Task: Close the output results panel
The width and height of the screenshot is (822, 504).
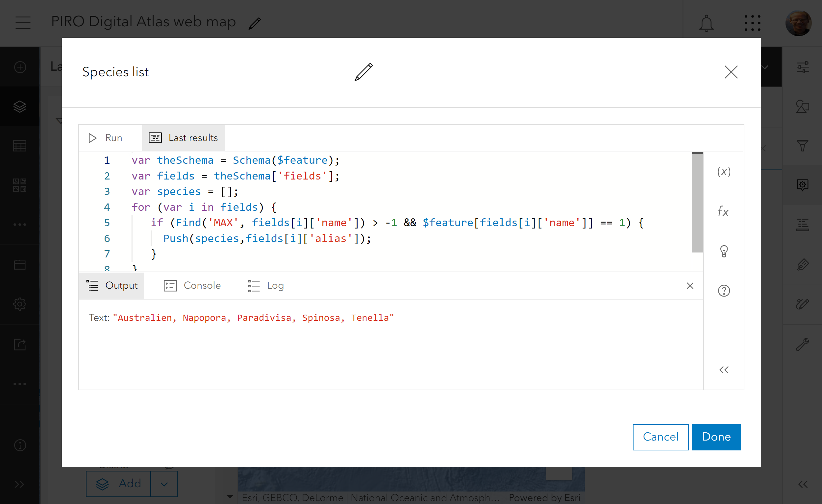Action: click(x=690, y=286)
